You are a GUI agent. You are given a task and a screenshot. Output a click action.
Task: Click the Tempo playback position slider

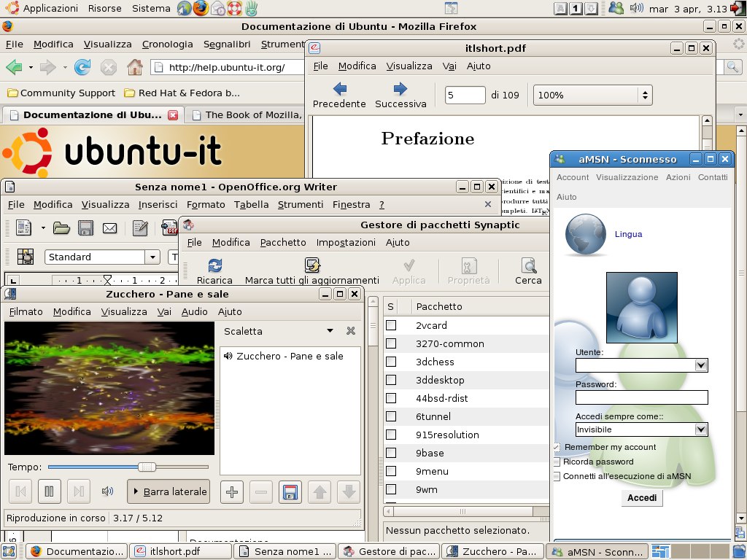tap(128, 467)
